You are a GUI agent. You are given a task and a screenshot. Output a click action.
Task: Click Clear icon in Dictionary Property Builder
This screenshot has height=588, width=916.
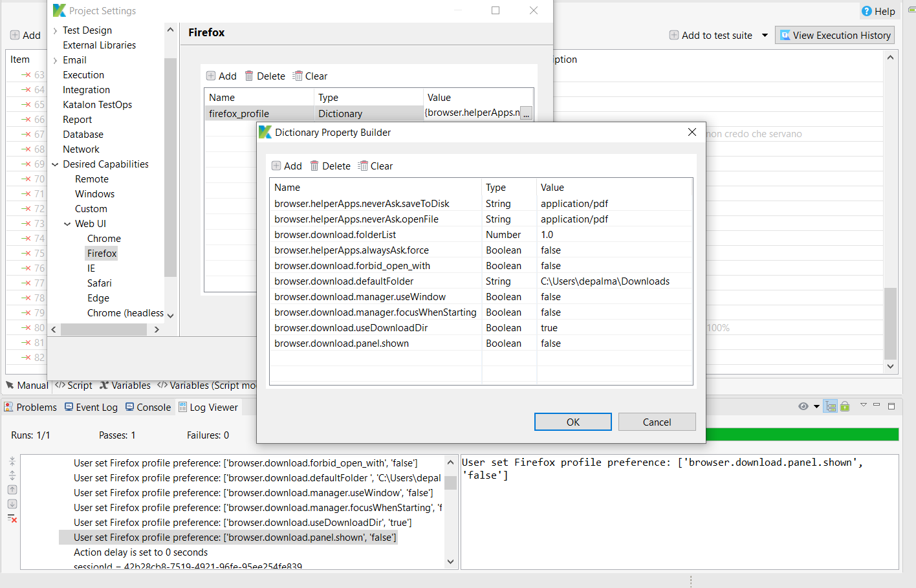(x=363, y=166)
